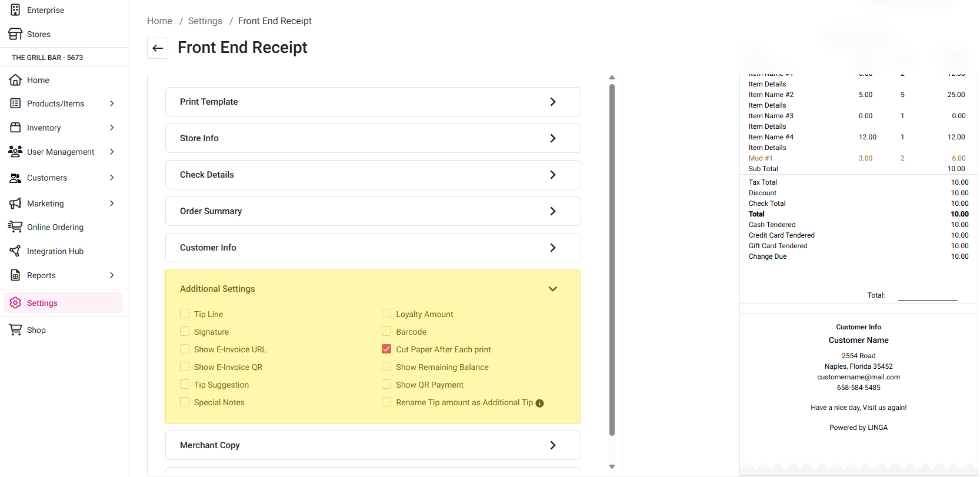This screenshot has width=980, height=477.
Task: Enable the Tip Line checkbox
Action: (x=185, y=314)
